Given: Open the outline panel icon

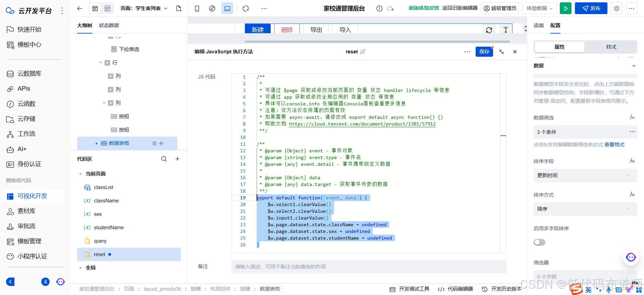Looking at the screenshot, I should click(x=95, y=8).
